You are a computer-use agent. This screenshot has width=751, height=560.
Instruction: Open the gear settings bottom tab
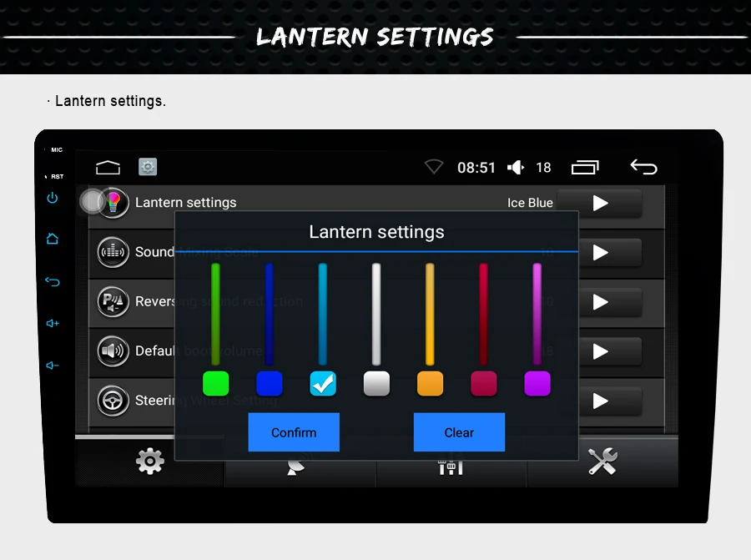pyautogui.click(x=150, y=462)
